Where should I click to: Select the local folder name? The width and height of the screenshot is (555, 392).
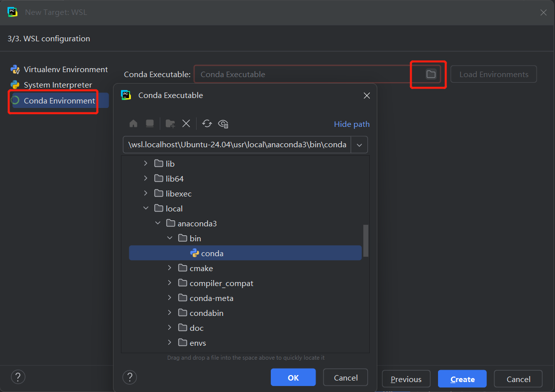pyautogui.click(x=174, y=208)
